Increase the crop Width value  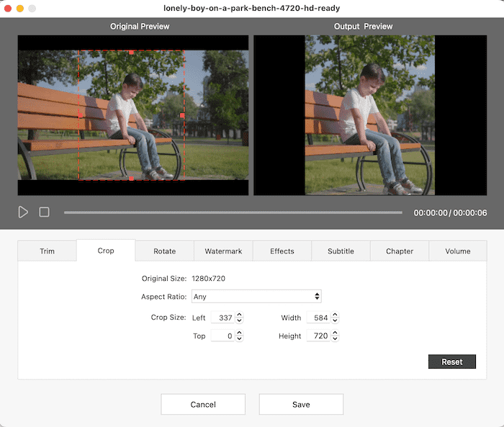(x=335, y=315)
